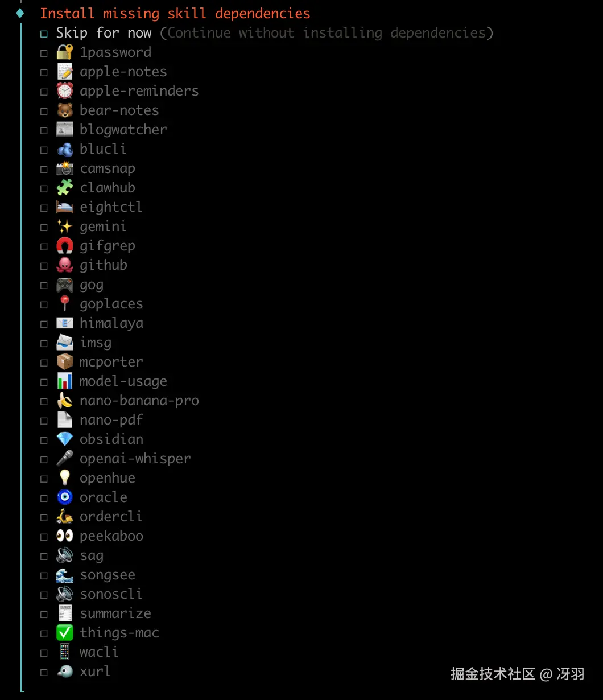Click the gem icon next to obsidian
603x700 pixels.
click(65, 439)
